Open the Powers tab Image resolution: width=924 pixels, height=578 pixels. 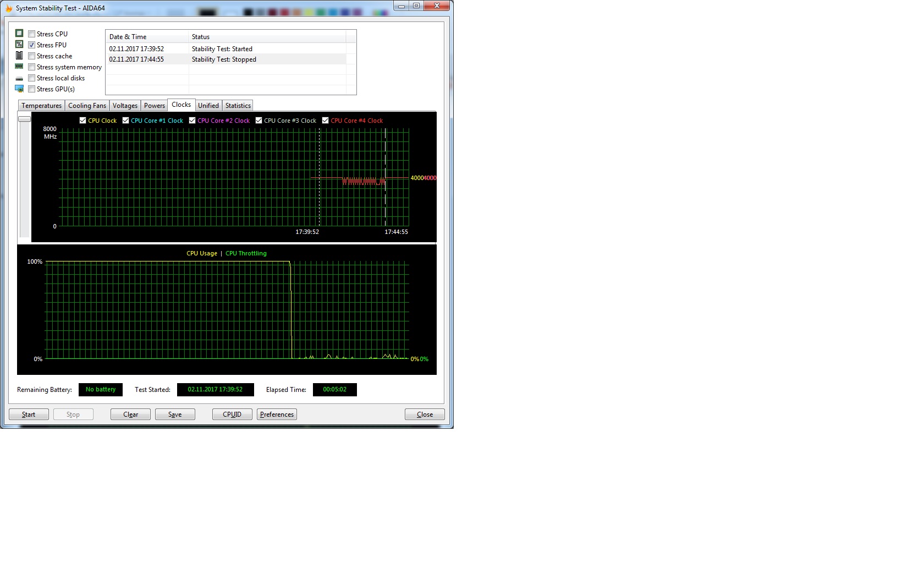154,106
